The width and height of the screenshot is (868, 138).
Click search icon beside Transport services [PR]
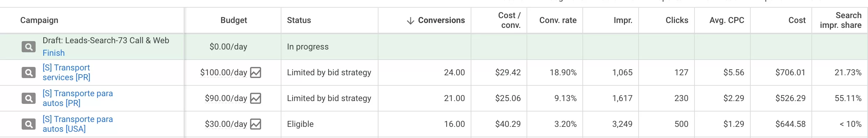coord(29,72)
